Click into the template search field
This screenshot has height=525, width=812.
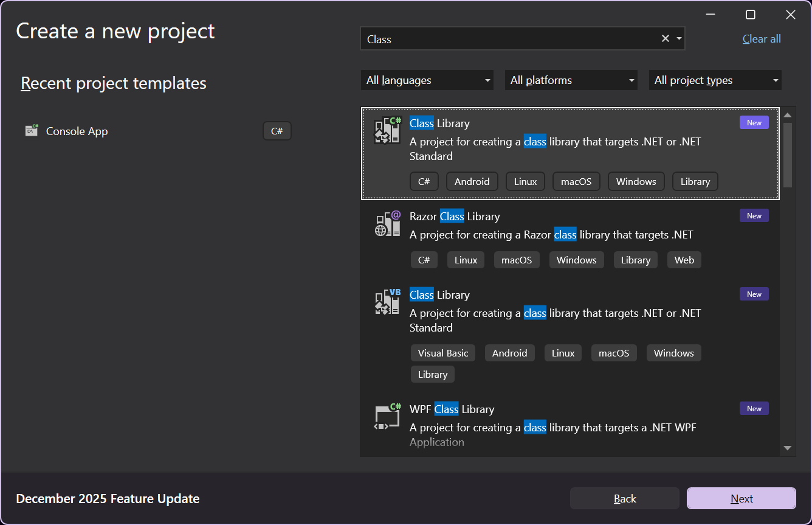coord(511,39)
